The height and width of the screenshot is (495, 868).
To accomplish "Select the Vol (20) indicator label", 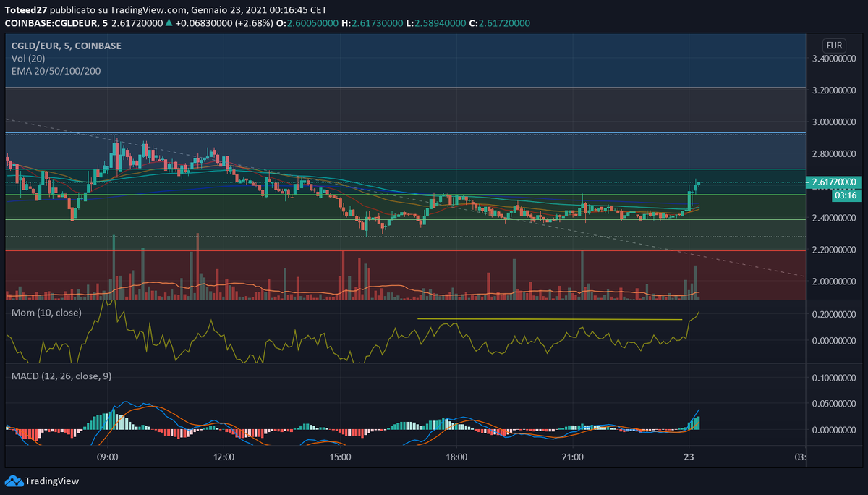I will pyautogui.click(x=28, y=58).
